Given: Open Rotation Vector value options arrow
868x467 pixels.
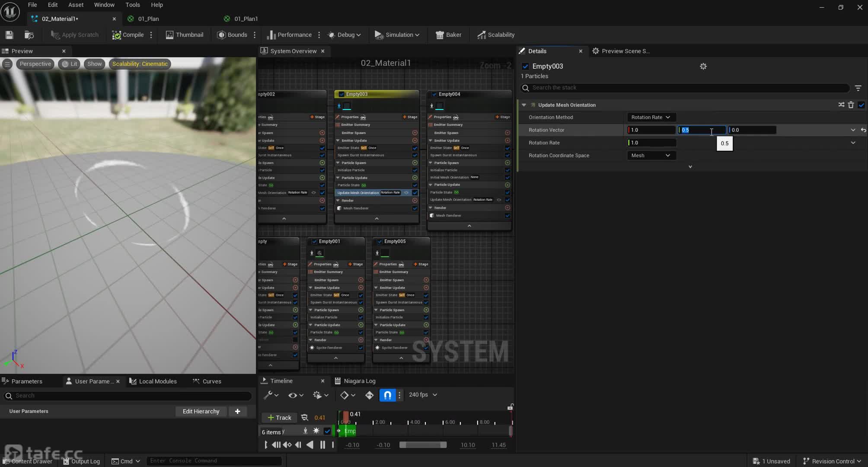Looking at the screenshot, I should 853,130.
